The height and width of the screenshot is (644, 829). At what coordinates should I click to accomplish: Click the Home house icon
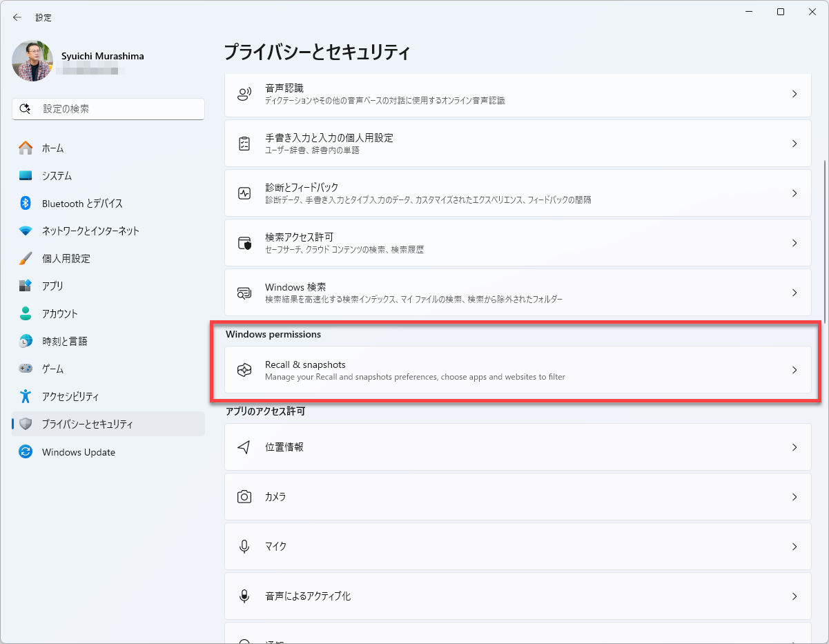[x=26, y=148]
